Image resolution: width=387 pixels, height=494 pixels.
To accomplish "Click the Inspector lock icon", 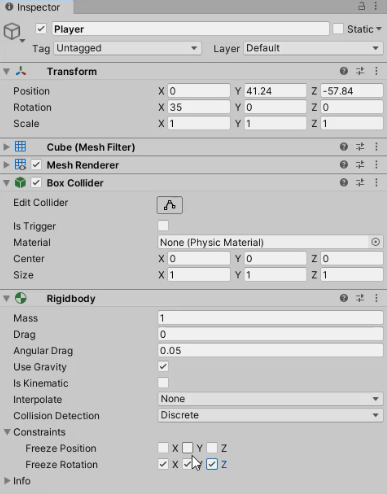I will (x=362, y=6).
